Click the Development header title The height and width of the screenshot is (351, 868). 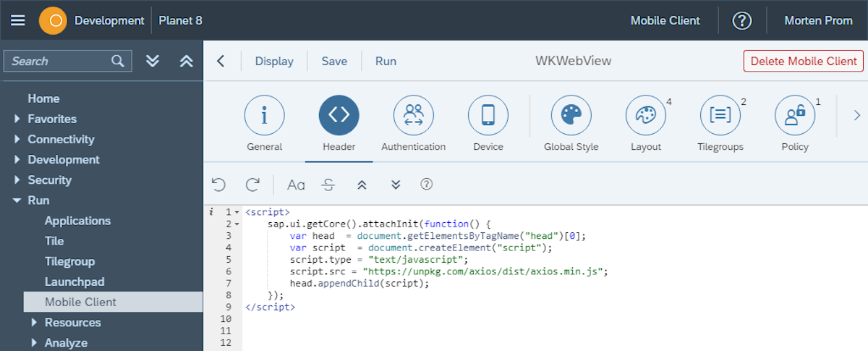click(x=109, y=20)
